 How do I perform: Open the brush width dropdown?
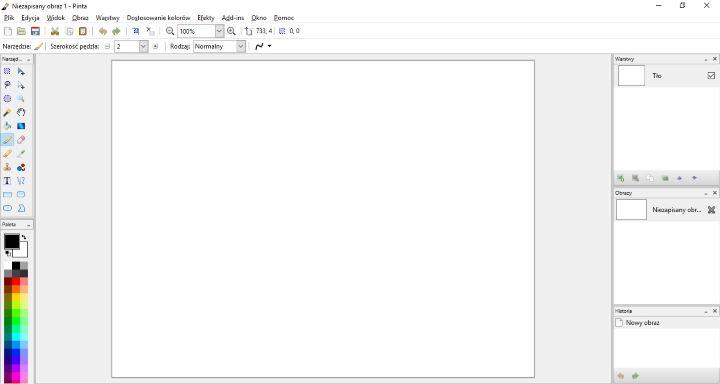click(143, 46)
